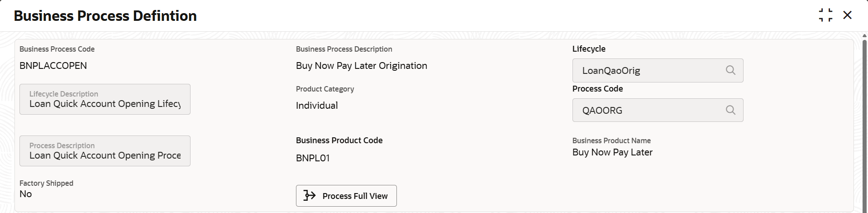
Task: Click the BNPLACCOPEN business process code value
Action: click(x=53, y=66)
